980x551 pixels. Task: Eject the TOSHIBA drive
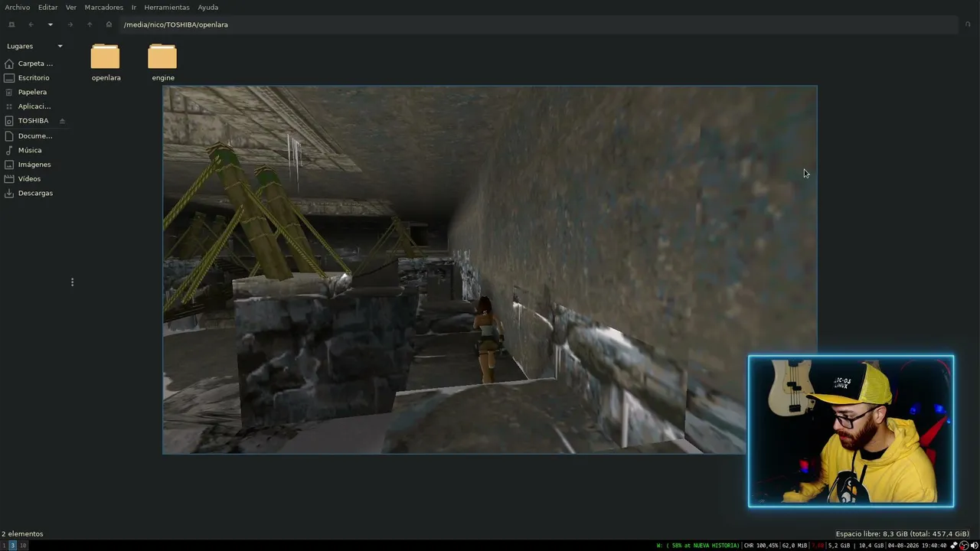[x=62, y=121]
